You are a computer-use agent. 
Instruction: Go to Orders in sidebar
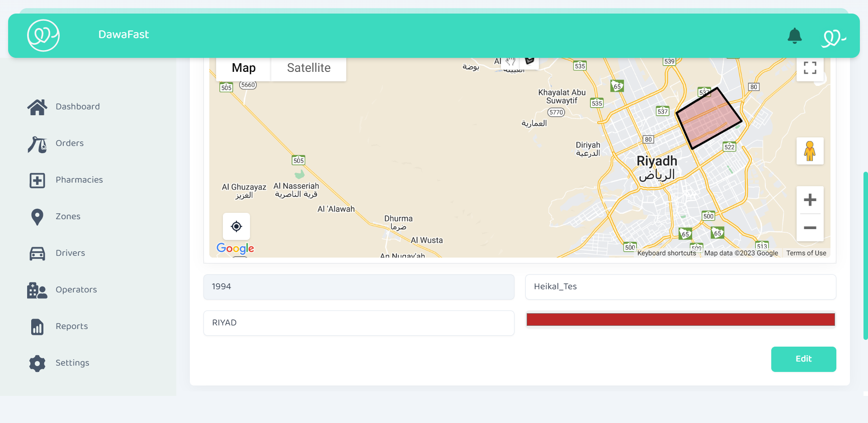69,143
